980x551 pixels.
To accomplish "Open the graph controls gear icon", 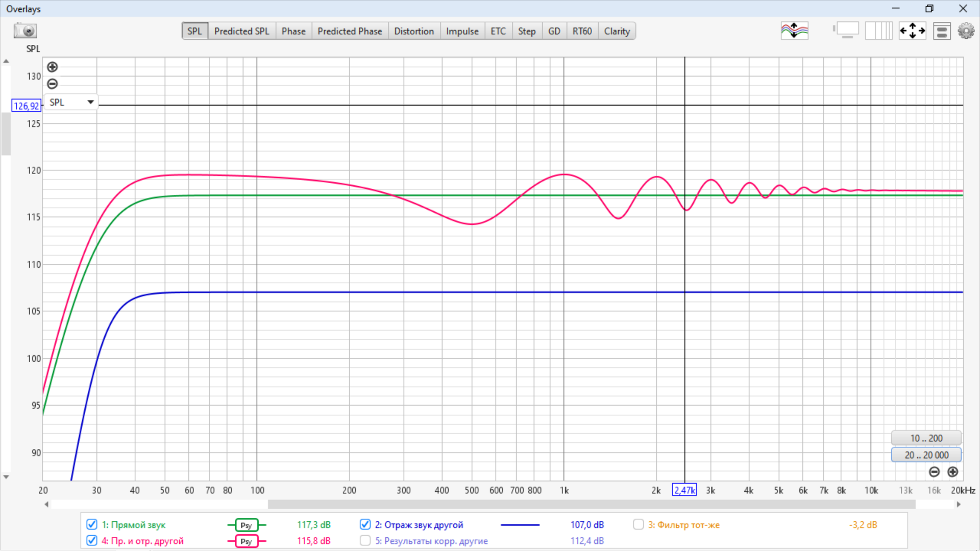I will click(966, 31).
